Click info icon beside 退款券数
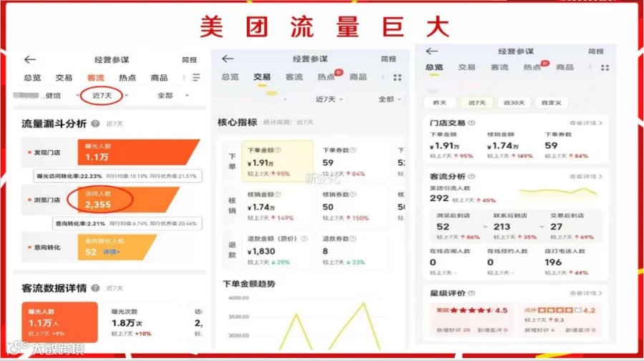Image resolution: width=644 pixels, height=361 pixels. pyautogui.click(x=353, y=239)
